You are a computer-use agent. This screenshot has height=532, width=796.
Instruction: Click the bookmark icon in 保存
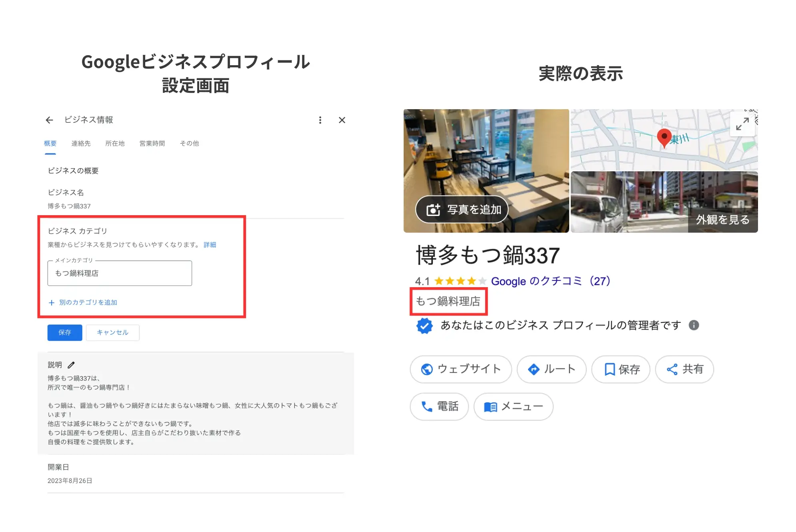pos(610,369)
